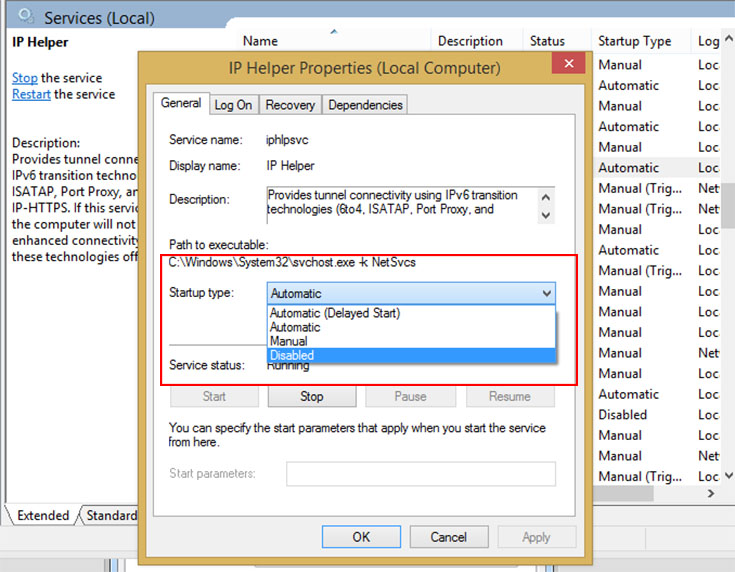
Task: Select Disabled in the startup type list
Action: [x=411, y=355]
